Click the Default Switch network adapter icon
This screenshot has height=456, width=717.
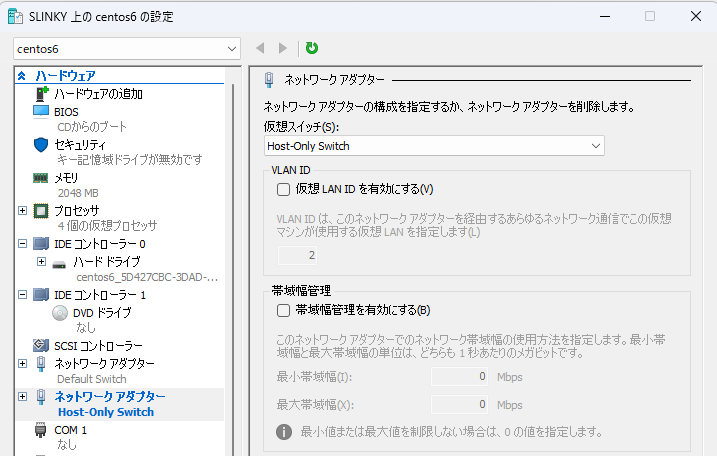(41, 364)
